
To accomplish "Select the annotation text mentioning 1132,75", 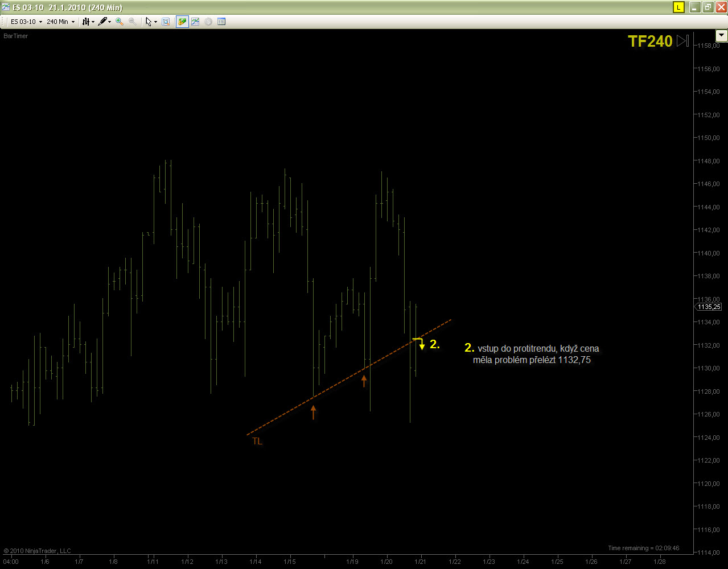I will point(532,354).
